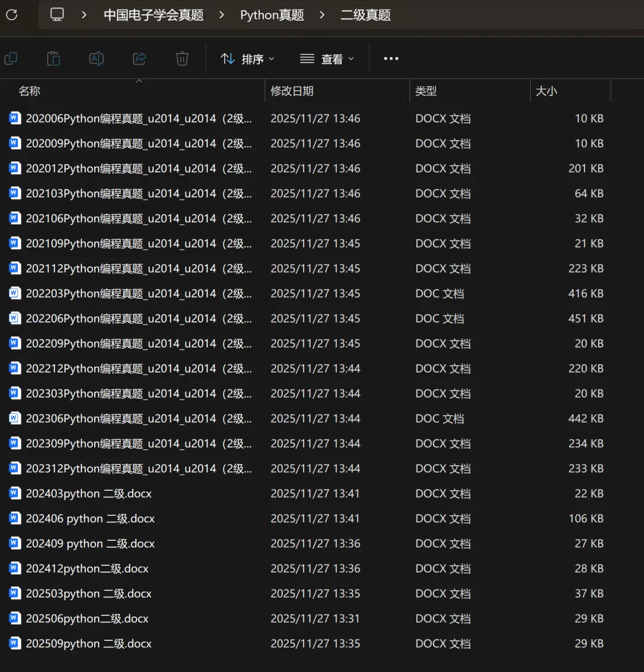Image resolution: width=644 pixels, height=672 pixels.
Task: Expand chevron after the This PC icon
Action: tap(84, 15)
